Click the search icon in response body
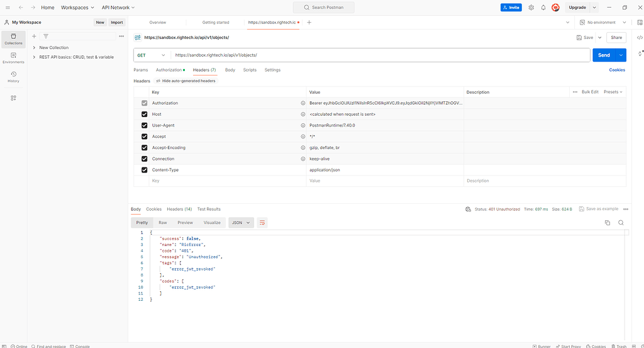This screenshot has height=348, width=644. point(621,223)
